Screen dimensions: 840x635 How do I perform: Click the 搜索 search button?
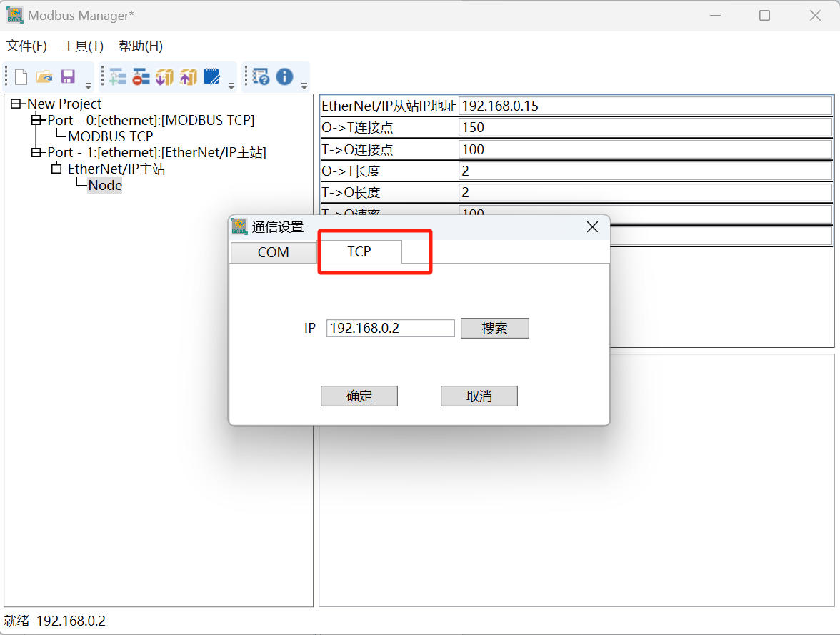coord(494,328)
